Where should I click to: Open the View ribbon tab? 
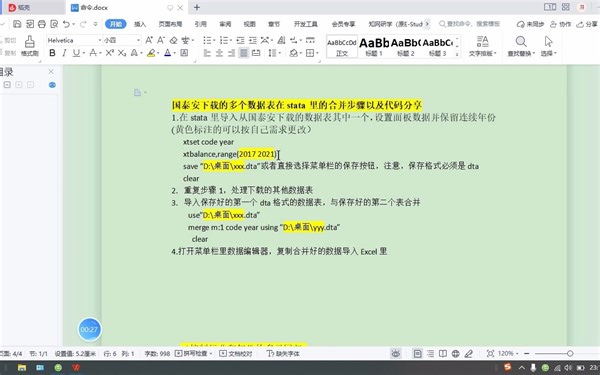(x=249, y=24)
